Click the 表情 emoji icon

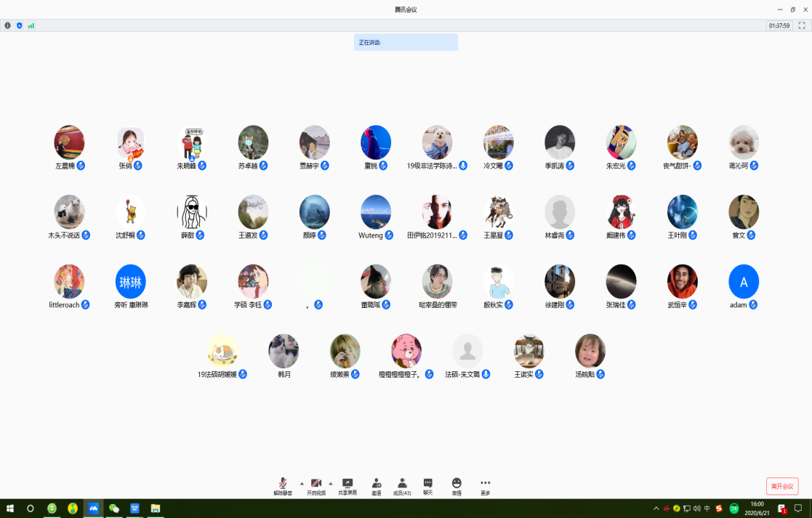point(457,485)
